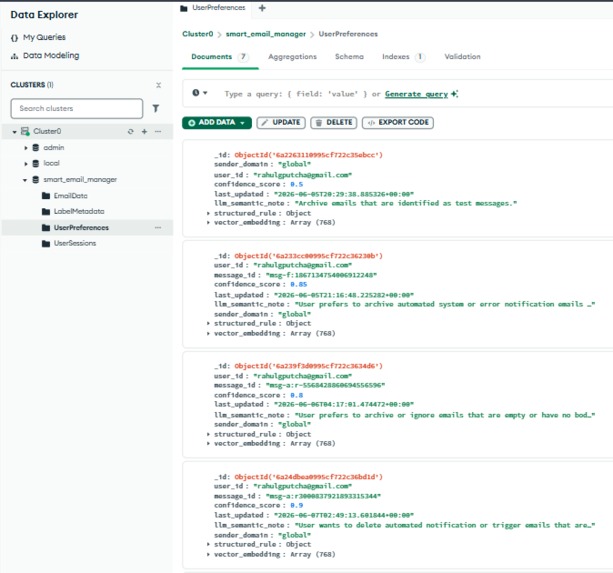Expand vector_embedding in first document
Viewport: 613px width, 573px height.
pyautogui.click(x=208, y=222)
